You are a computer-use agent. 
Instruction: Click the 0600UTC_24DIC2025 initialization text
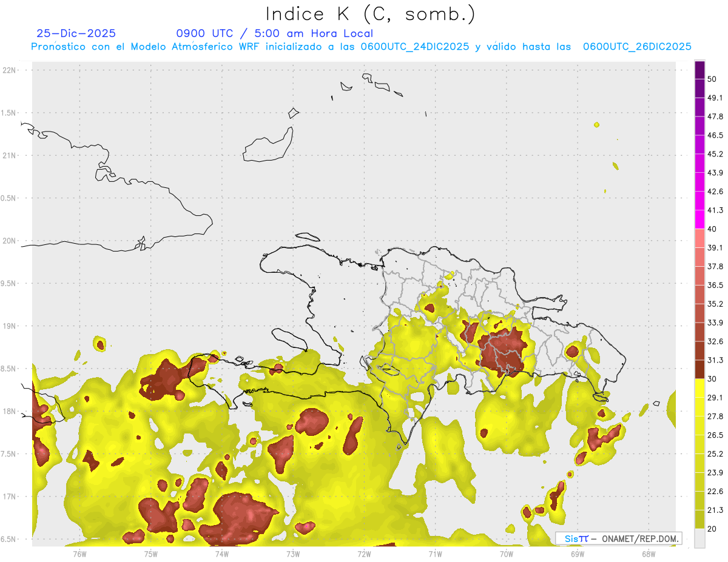[x=415, y=47]
